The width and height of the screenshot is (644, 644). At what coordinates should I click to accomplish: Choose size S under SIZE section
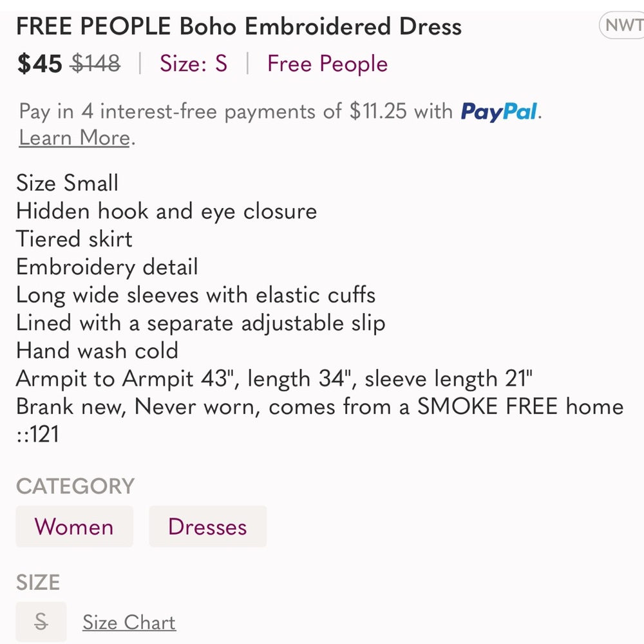pyautogui.click(x=41, y=622)
